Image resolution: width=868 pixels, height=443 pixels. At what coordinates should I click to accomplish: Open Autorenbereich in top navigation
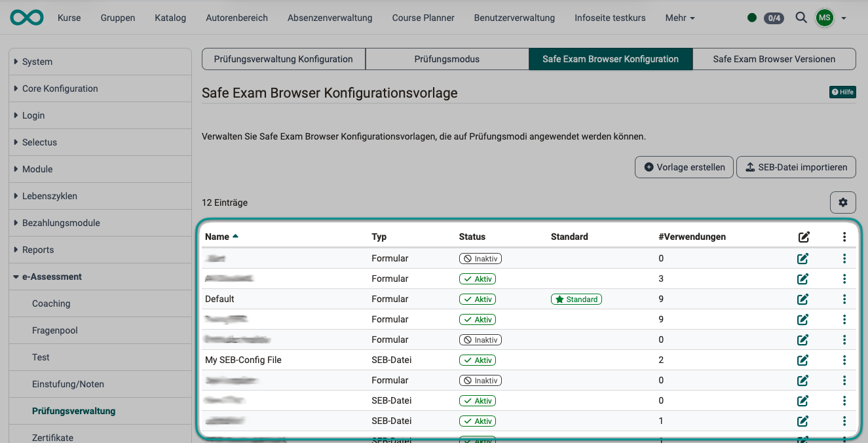click(x=236, y=18)
